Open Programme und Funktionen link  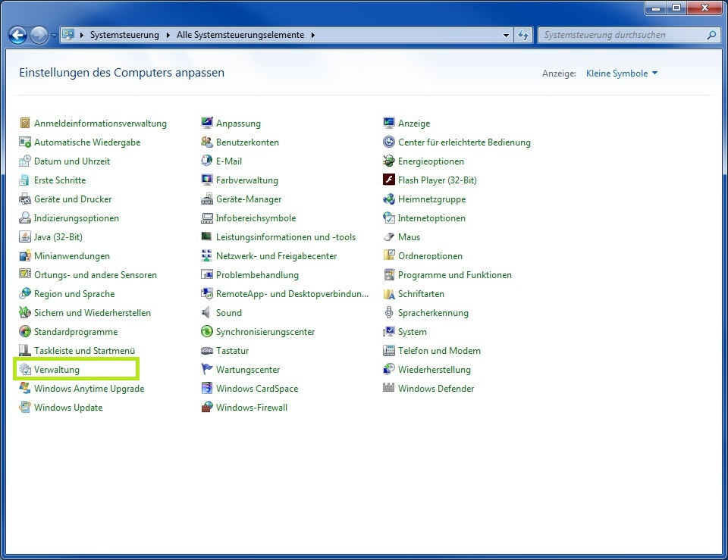click(455, 274)
